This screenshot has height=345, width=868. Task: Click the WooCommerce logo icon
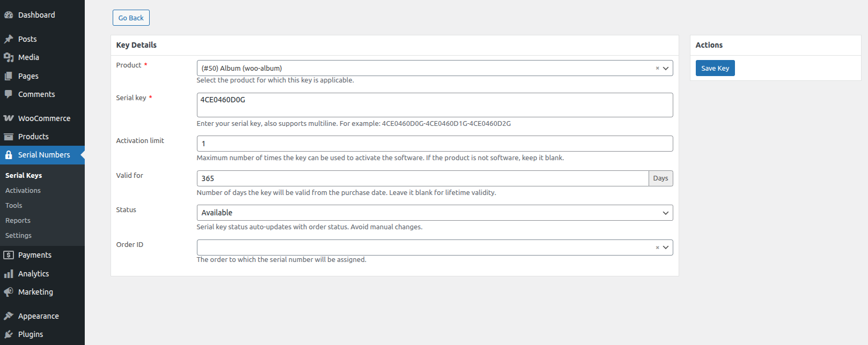(x=9, y=118)
